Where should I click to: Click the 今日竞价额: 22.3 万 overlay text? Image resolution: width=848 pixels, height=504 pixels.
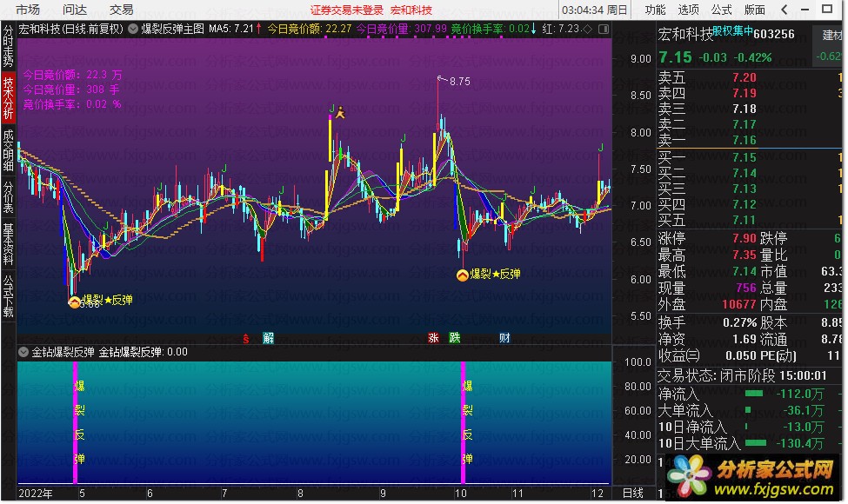(x=72, y=75)
